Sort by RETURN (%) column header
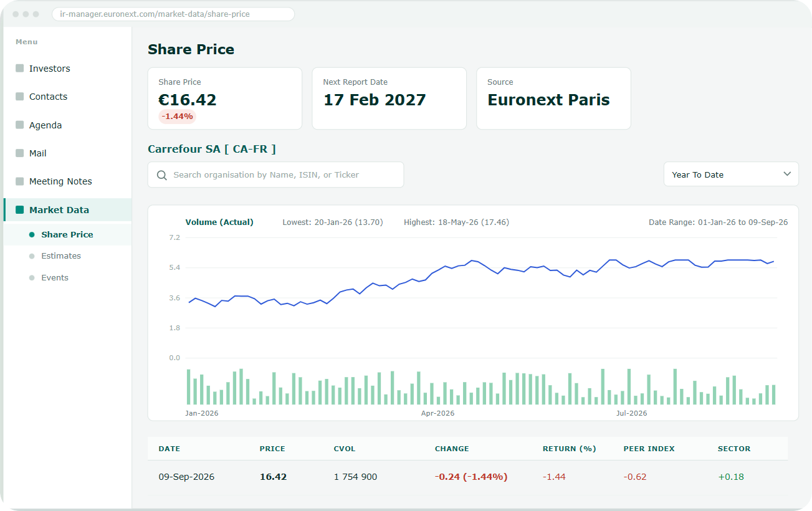 coord(570,449)
